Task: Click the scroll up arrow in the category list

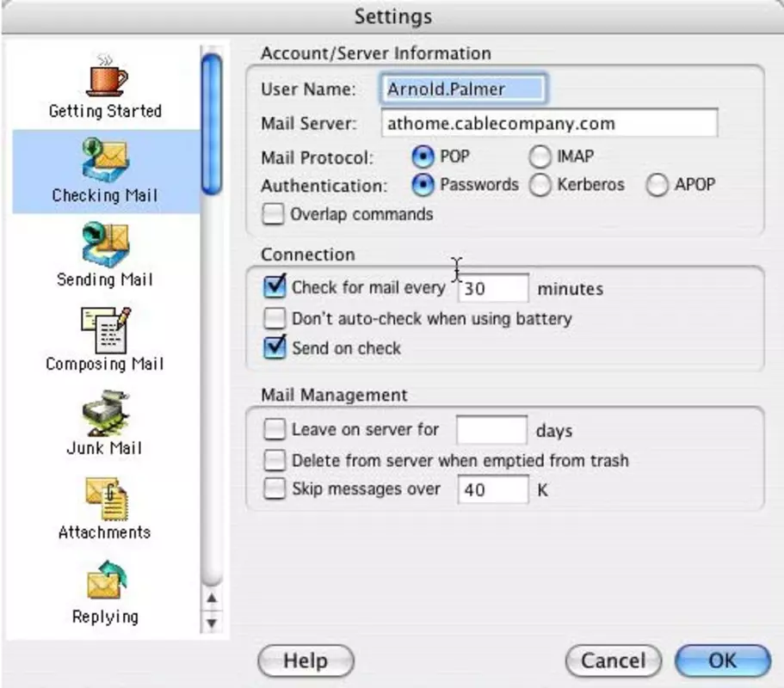Action: click(x=212, y=598)
